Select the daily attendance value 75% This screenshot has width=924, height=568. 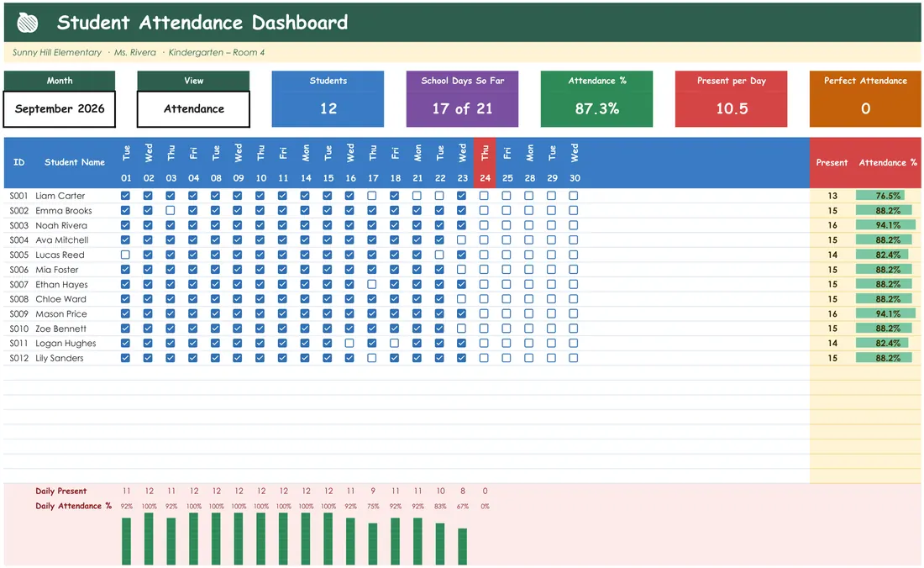click(372, 506)
